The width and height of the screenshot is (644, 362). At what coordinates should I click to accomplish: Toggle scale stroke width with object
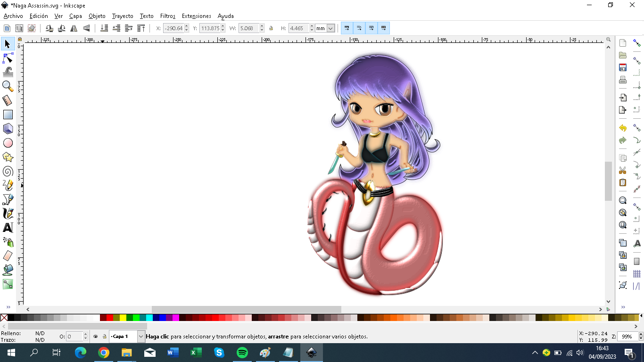click(347, 28)
